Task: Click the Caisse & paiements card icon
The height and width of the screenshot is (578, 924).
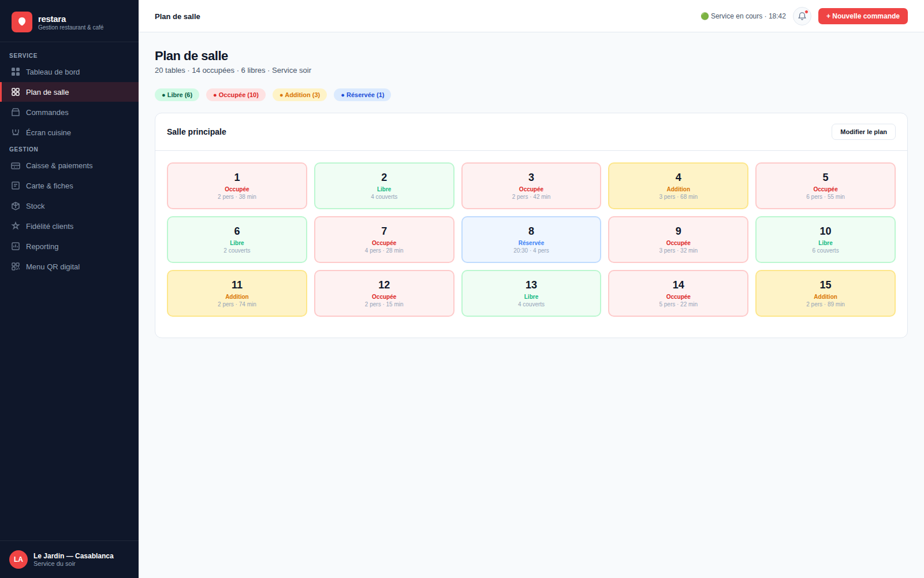Action: point(16,165)
